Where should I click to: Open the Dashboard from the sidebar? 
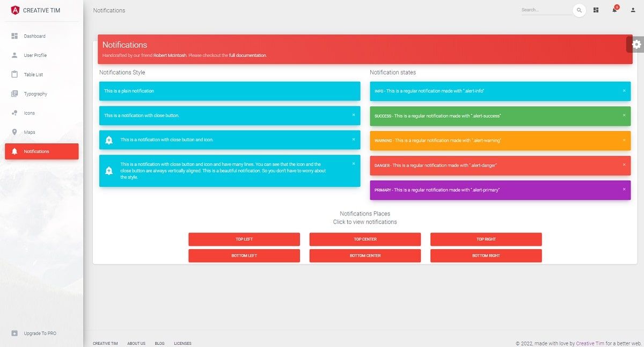coord(34,36)
